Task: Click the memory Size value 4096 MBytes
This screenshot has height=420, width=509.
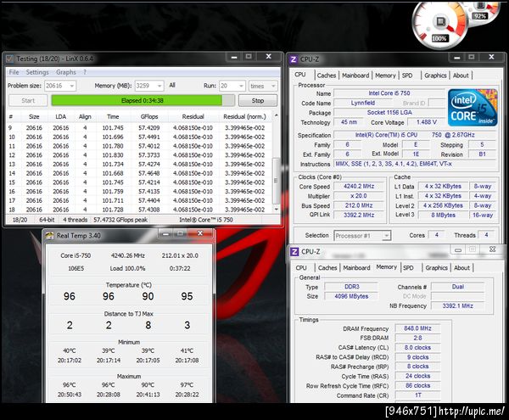Action: pyautogui.click(x=351, y=296)
